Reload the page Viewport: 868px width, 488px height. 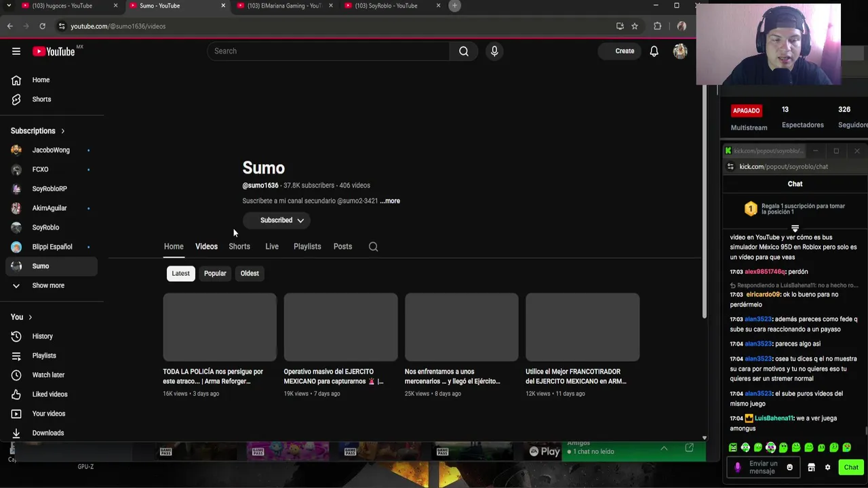(42, 26)
